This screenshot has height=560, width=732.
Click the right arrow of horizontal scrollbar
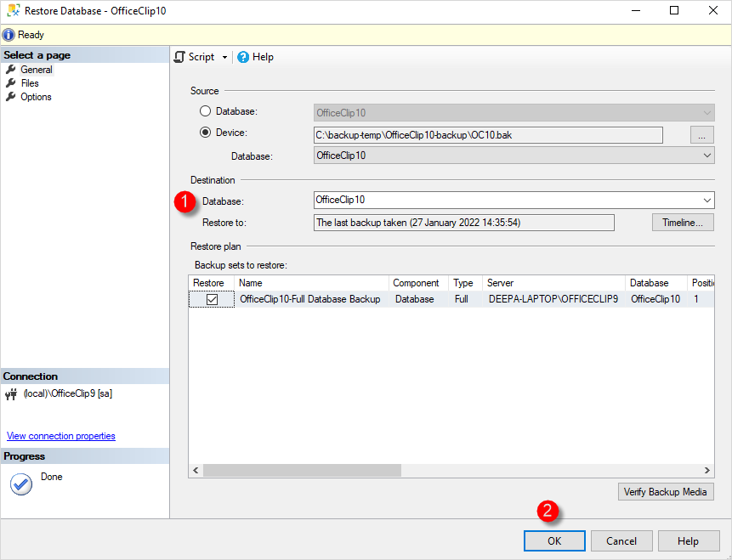point(706,471)
